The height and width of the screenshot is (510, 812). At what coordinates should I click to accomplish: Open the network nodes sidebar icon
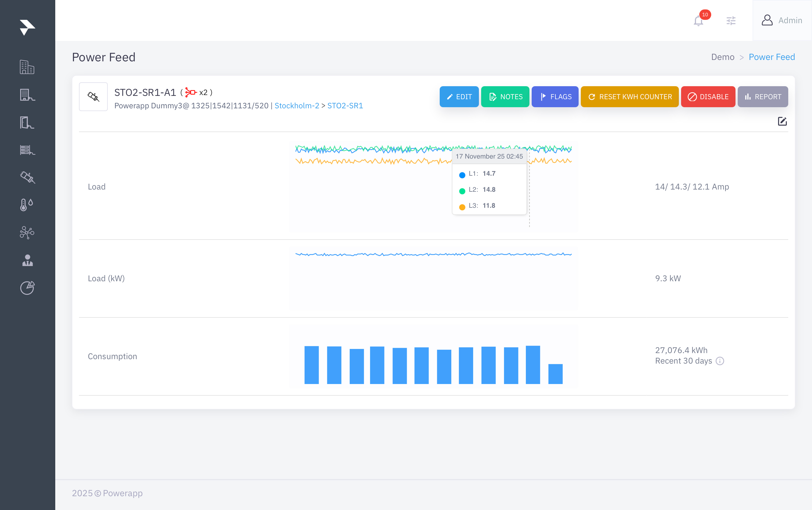pyautogui.click(x=27, y=232)
